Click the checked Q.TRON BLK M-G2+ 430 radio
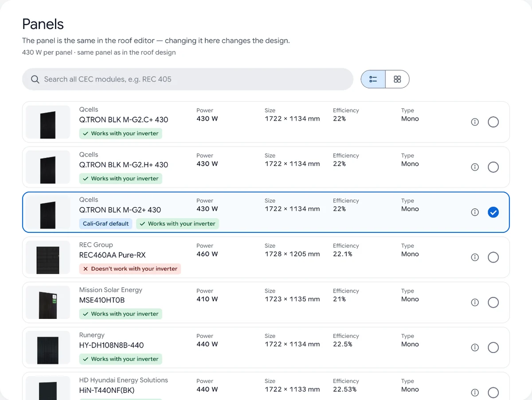 coord(493,212)
